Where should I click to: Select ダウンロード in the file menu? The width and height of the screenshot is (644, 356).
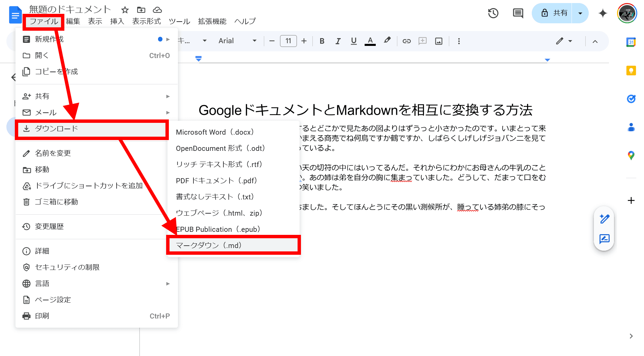tap(92, 129)
